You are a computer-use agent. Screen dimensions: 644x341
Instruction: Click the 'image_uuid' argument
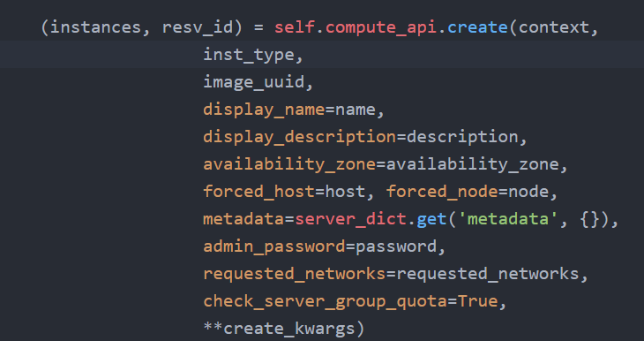click(x=254, y=82)
